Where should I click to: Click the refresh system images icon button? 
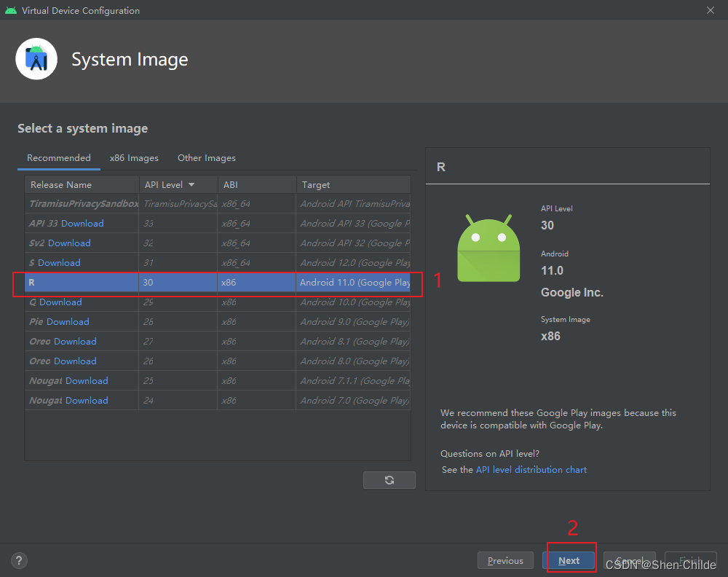coord(389,480)
